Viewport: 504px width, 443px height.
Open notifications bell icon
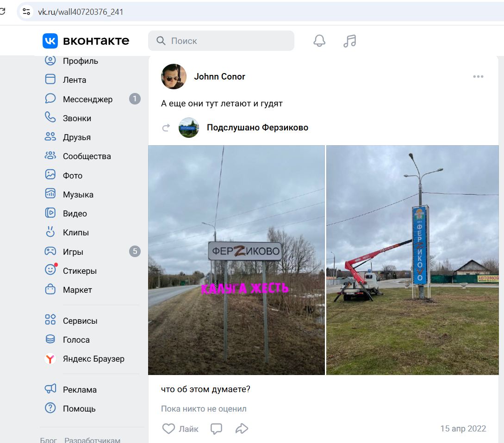(x=319, y=41)
